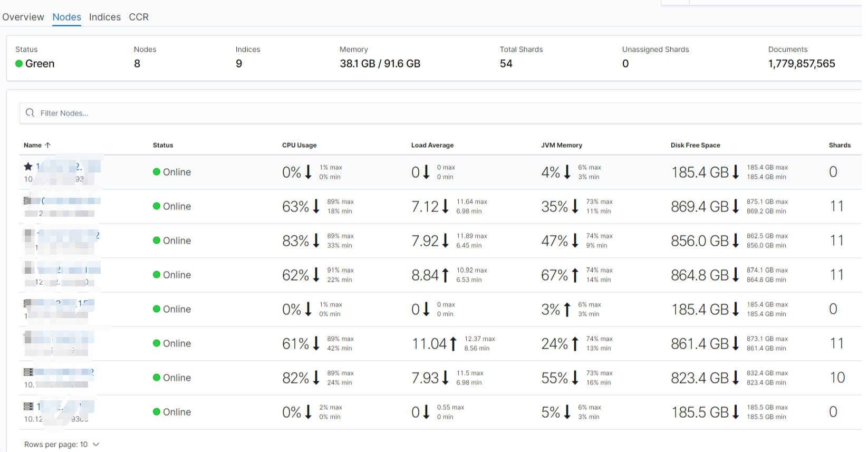Image resolution: width=868 pixels, height=452 pixels.
Task: Switch to the Overview tab
Action: point(23,17)
